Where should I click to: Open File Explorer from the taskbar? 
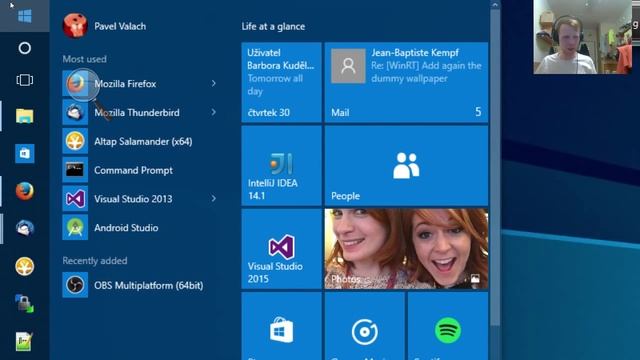(24, 116)
